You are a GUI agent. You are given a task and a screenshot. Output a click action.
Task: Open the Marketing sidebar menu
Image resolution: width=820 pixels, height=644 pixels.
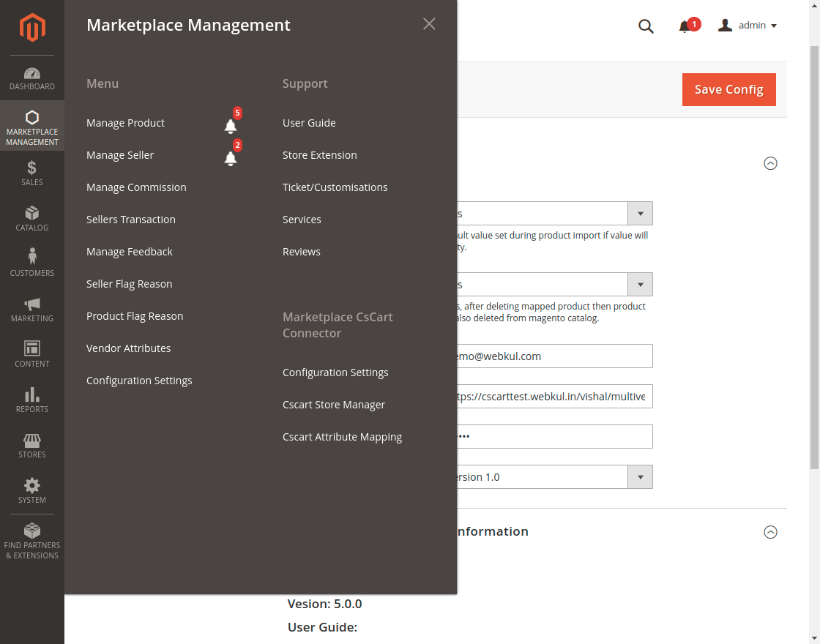(32, 310)
